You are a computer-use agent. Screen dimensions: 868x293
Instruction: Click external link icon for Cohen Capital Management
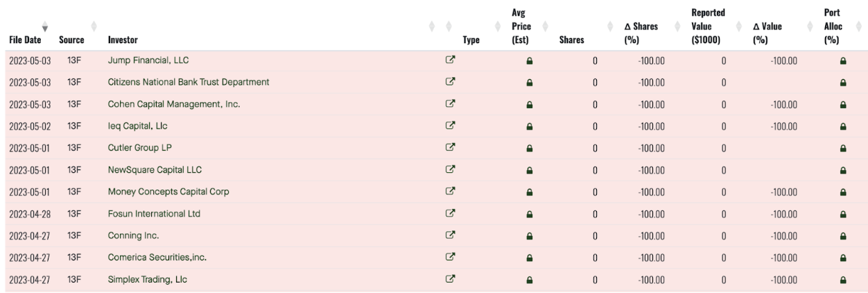point(449,104)
